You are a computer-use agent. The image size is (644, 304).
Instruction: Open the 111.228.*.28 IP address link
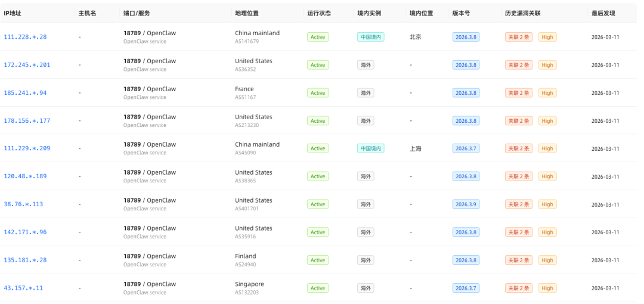(x=25, y=37)
